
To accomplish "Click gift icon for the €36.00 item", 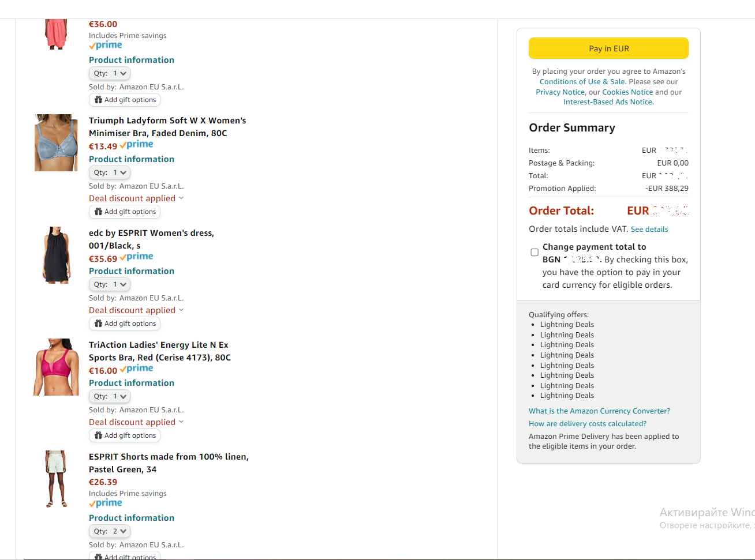I will tap(99, 100).
